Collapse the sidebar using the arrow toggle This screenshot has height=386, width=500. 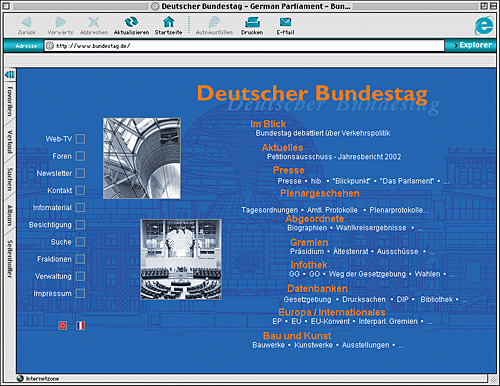click(x=10, y=74)
